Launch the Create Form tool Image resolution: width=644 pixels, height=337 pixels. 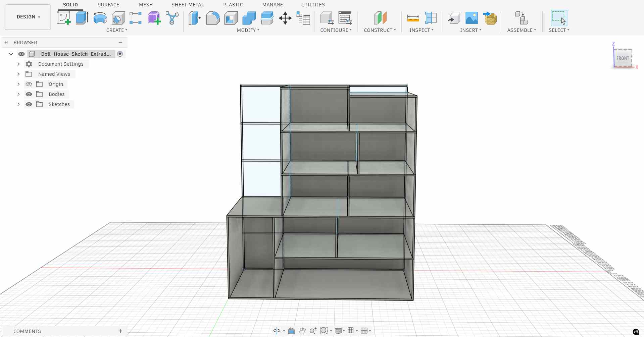[154, 18]
